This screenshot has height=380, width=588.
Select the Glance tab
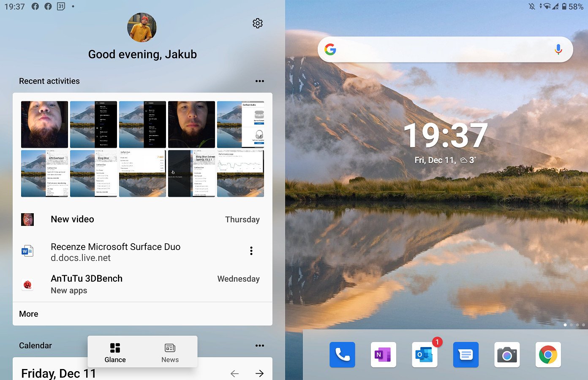(115, 352)
